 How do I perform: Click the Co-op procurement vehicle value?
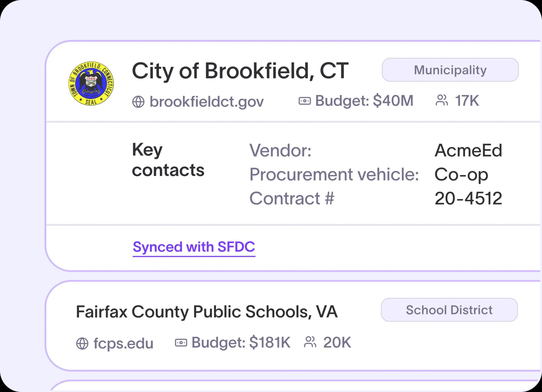pos(461,175)
